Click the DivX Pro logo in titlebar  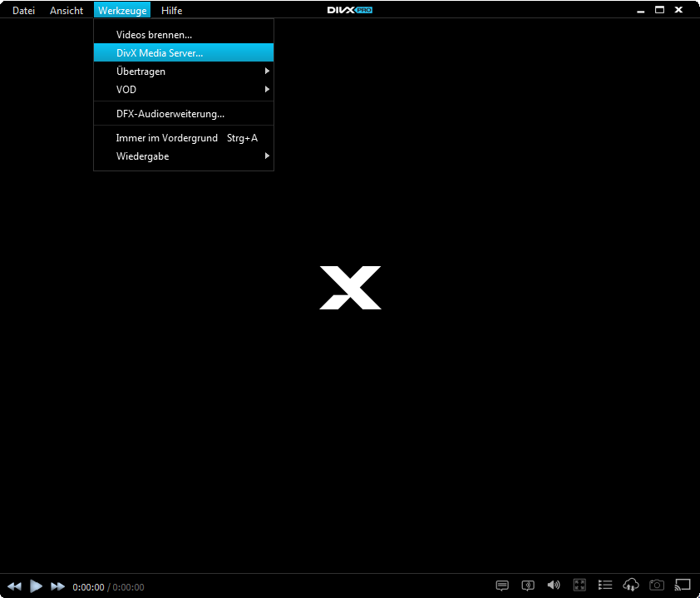pyautogui.click(x=350, y=10)
